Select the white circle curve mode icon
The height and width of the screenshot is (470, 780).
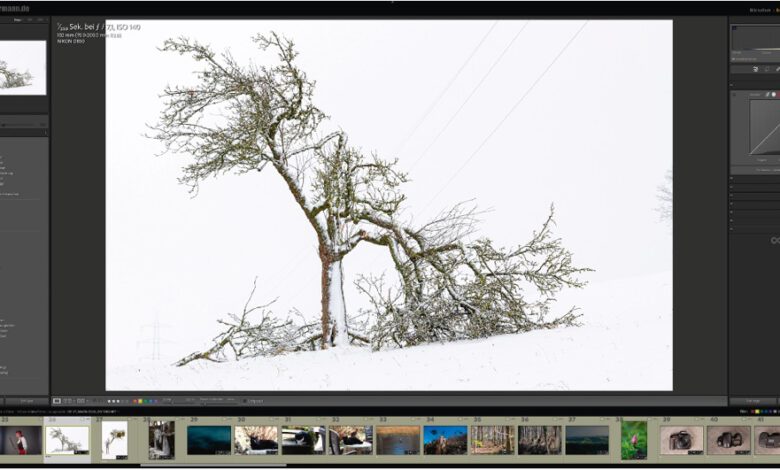pos(774,94)
